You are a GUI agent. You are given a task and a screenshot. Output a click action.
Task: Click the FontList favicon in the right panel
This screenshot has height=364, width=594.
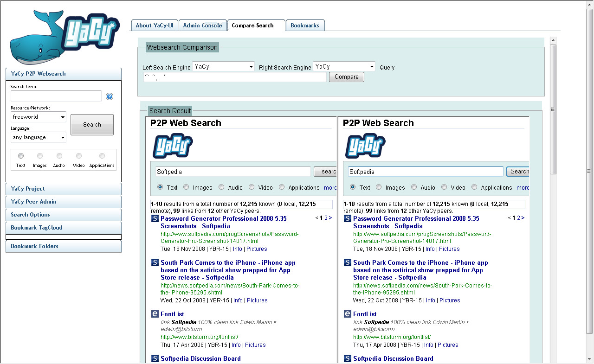tap(348, 314)
